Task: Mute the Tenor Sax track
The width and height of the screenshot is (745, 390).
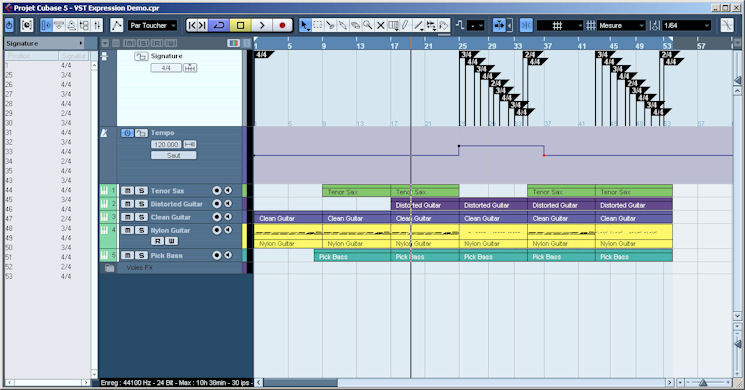Action: click(x=127, y=190)
